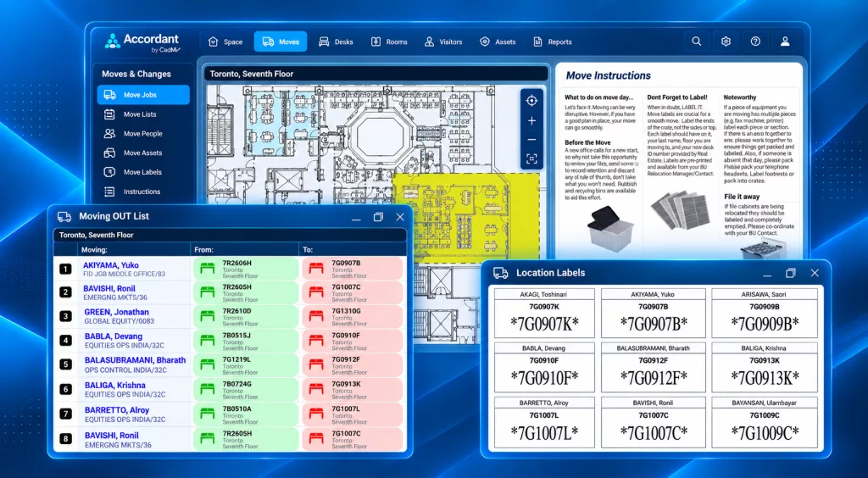Click the floor plan locate target icon
Image resolution: width=868 pixels, height=478 pixels.
(x=531, y=101)
